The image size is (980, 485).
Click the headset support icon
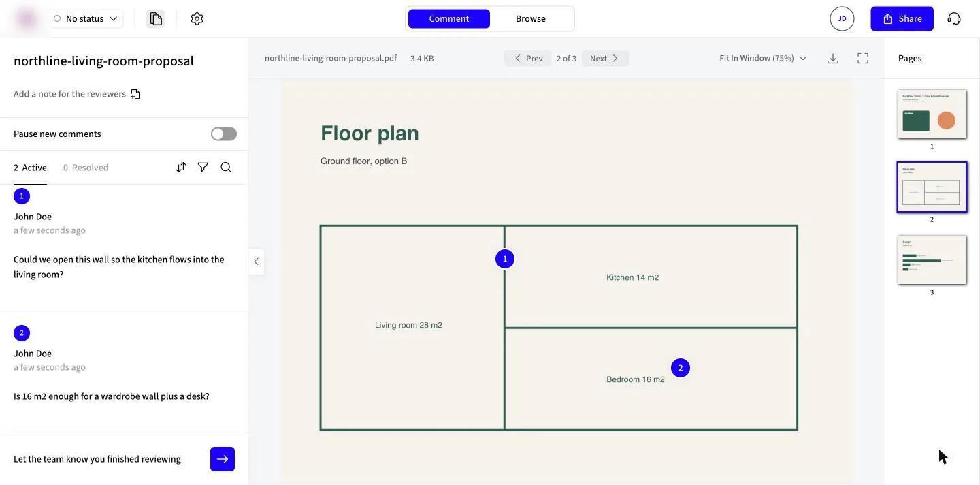pos(954,18)
